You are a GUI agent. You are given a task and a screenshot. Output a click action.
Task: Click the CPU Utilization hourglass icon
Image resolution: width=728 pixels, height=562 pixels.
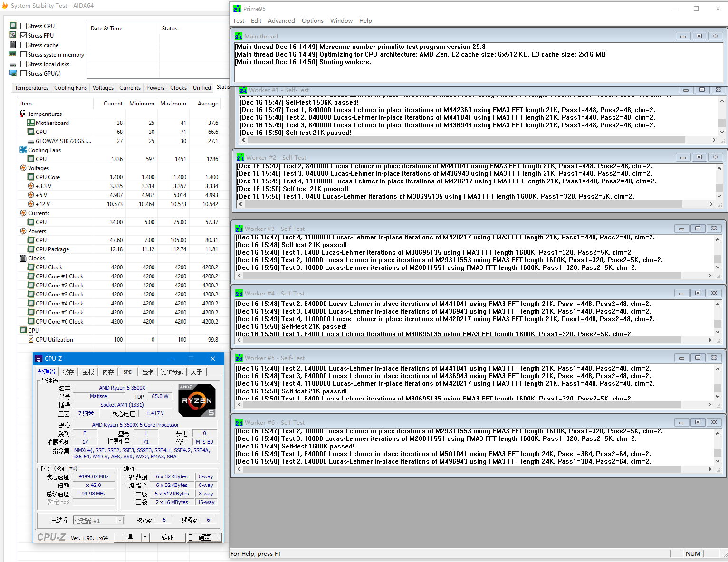click(31, 340)
